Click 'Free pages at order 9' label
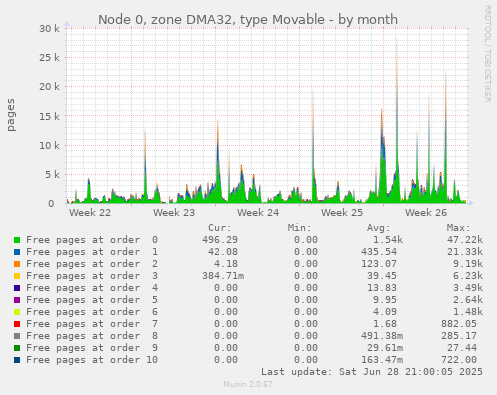 [x=92, y=348]
